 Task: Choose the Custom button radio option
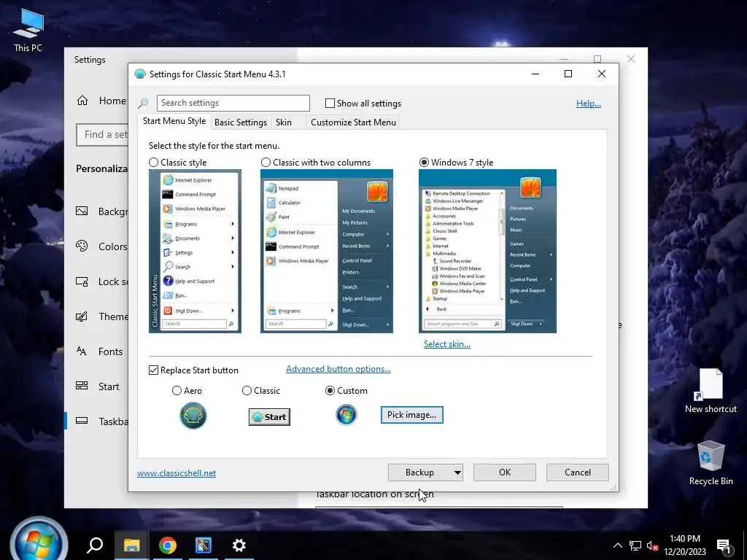[x=330, y=391]
